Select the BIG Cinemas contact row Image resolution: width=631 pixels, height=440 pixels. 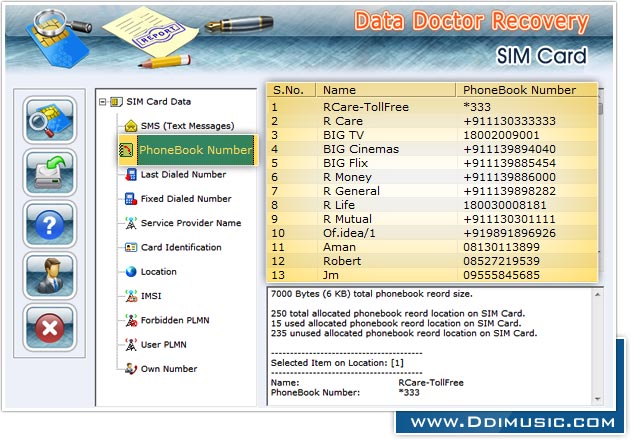[x=433, y=149]
